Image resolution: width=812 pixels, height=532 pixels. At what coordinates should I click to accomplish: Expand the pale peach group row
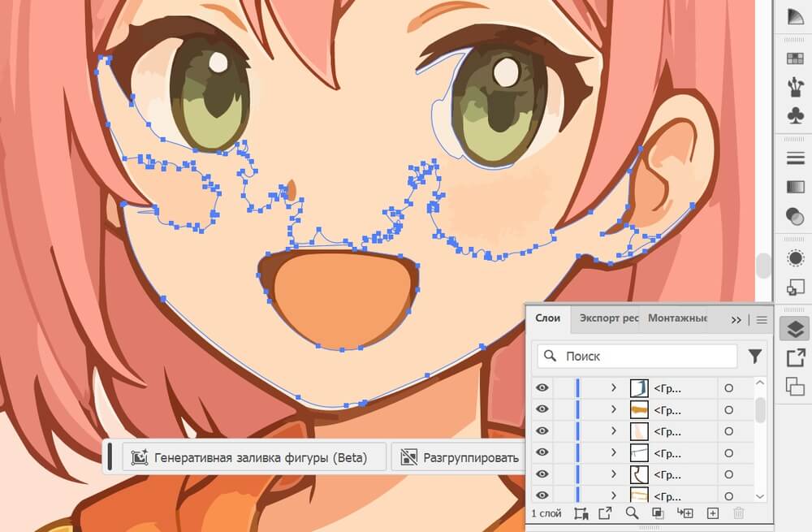614,431
